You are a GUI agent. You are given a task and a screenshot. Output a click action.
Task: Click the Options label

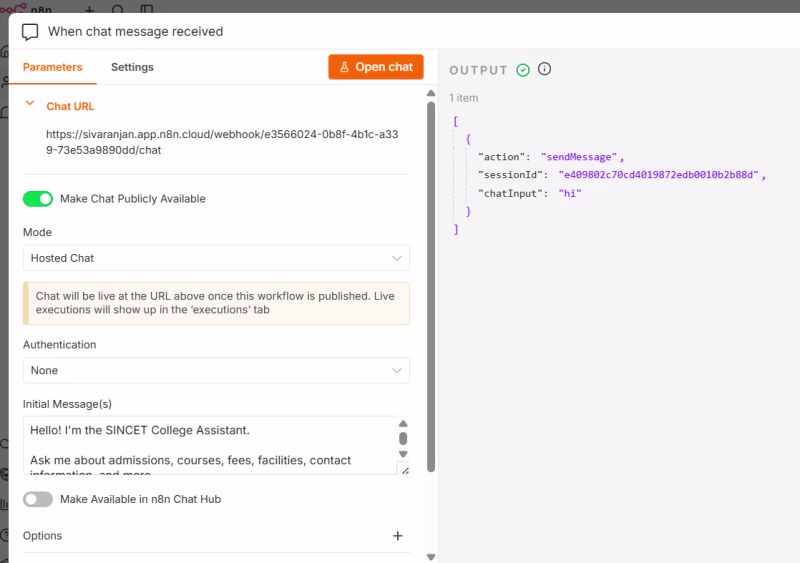pos(42,535)
